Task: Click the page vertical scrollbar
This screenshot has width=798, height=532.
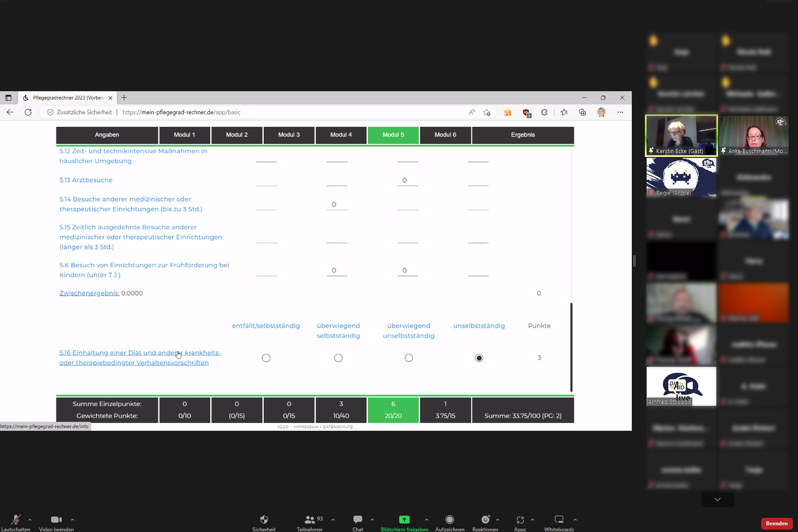Action: [x=571, y=347]
